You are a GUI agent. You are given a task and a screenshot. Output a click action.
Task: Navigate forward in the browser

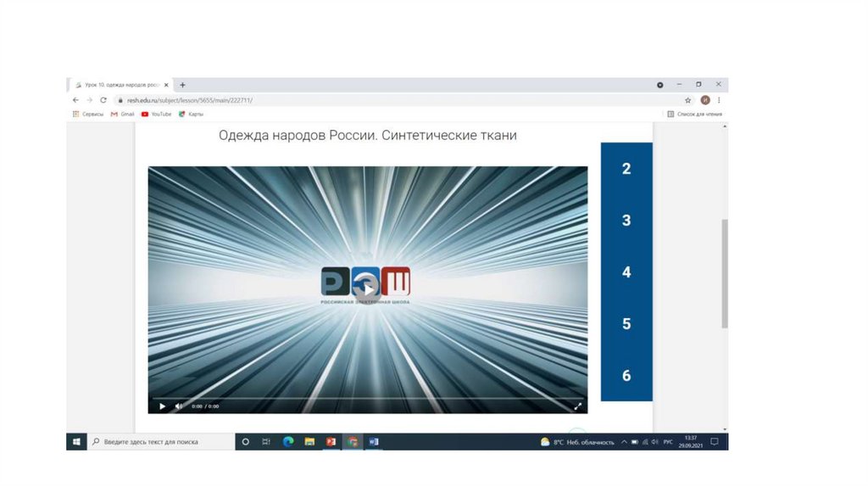tap(89, 100)
